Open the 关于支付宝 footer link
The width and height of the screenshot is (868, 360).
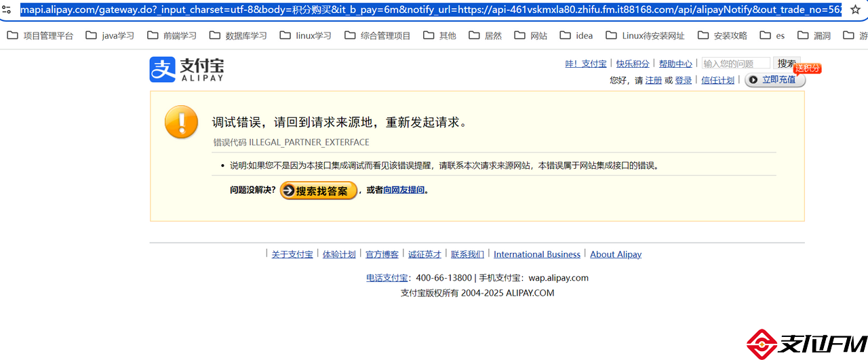click(x=292, y=254)
